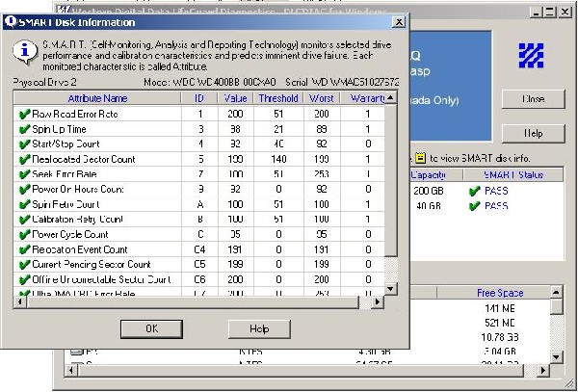Click the green check beside Seek Error Rate
The image size is (578, 392).
click(x=24, y=174)
